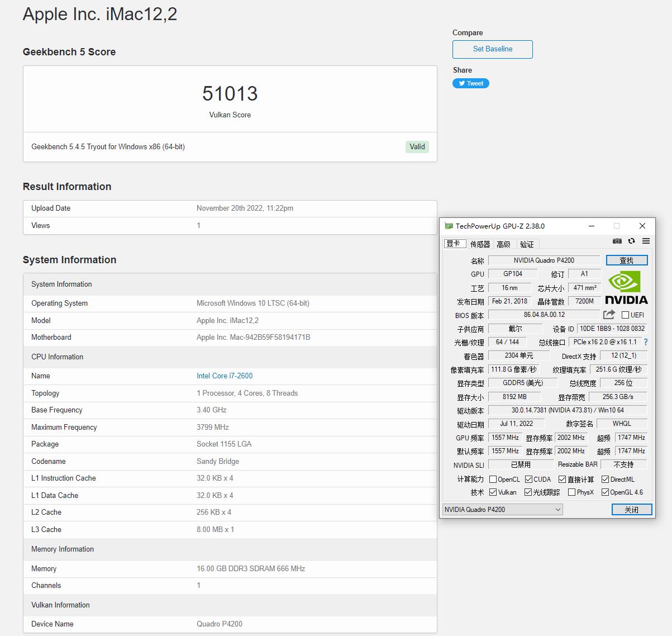Take a GPU-Z screenshot with camera icon
The image size is (672, 636).
617,241
